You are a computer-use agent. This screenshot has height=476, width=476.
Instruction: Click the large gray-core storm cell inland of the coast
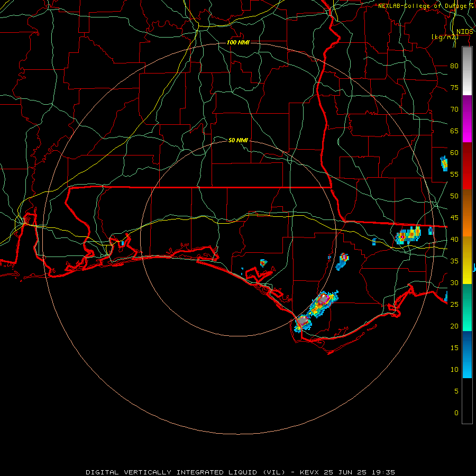tap(323, 304)
